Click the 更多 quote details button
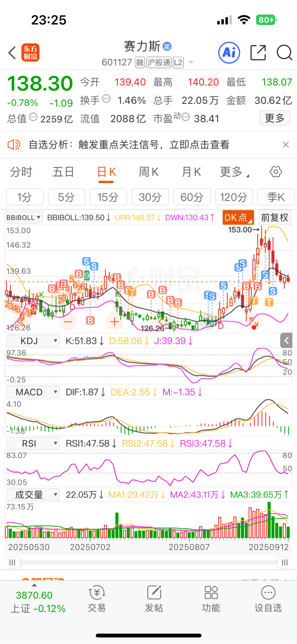Image resolution: width=297 pixels, height=644 pixels. (x=275, y=118)
